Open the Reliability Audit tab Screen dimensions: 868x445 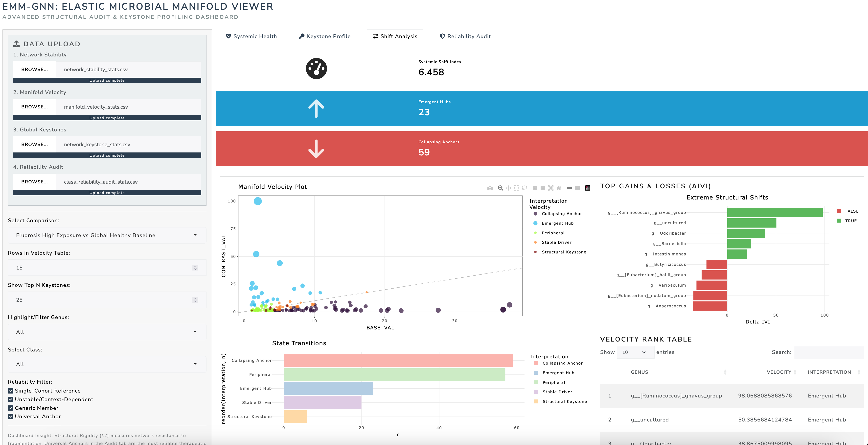click(465, 36)
